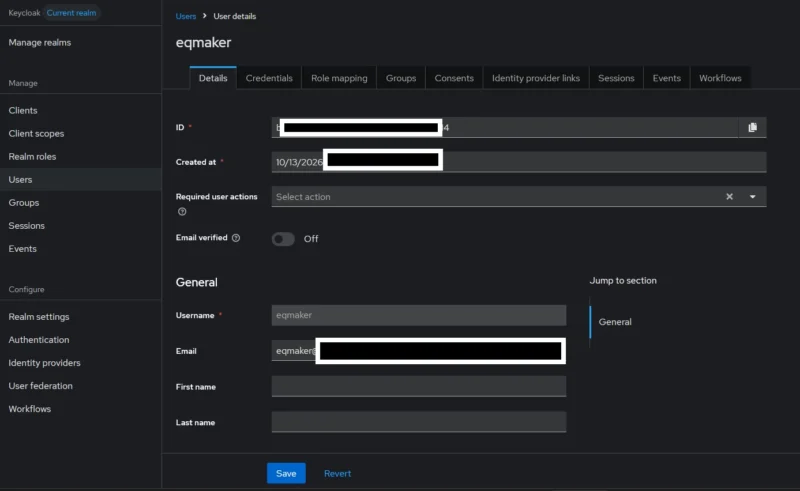Image resolution: width=800 pixels, height=491 pixels.
Task: Copy the user ID to clipboard
Action: click(752, 128)
